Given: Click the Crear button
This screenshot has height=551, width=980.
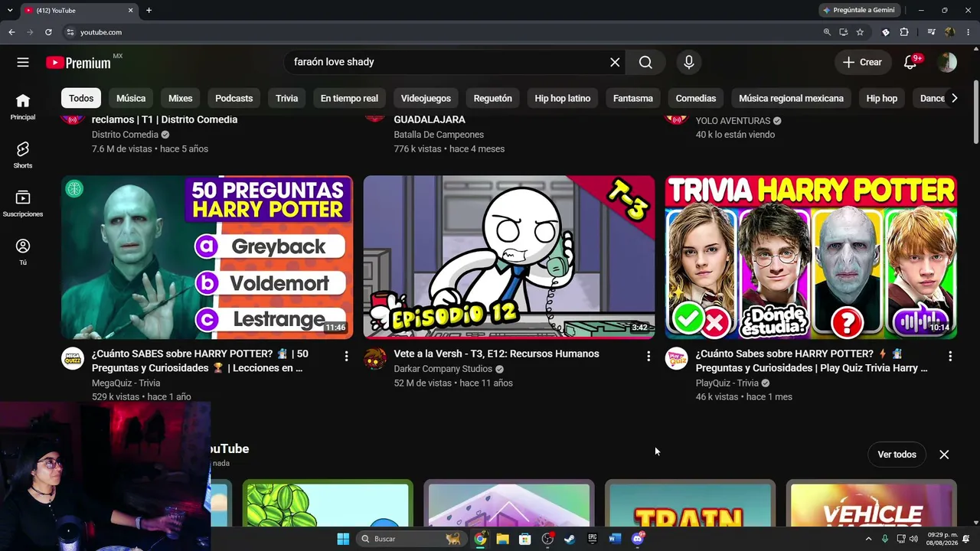Looking at the screenshot, I should pyautogui.click(x=863, y=62).
